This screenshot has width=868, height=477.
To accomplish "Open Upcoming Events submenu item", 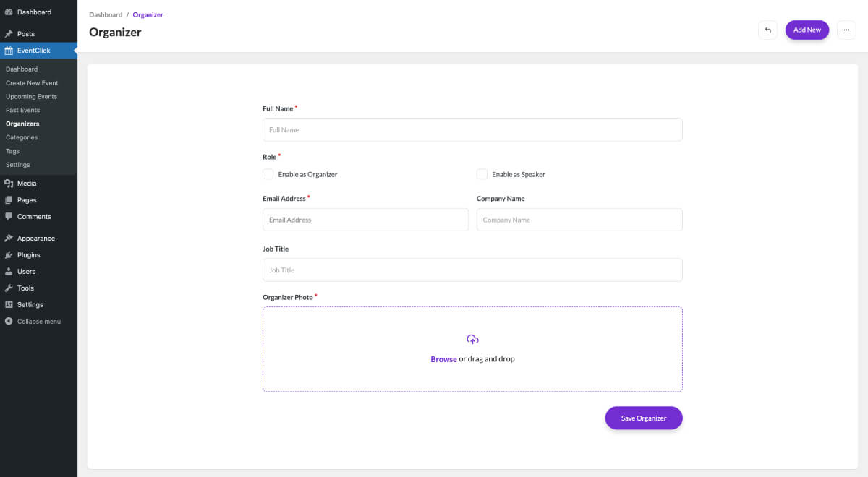I will coord(31,97).
